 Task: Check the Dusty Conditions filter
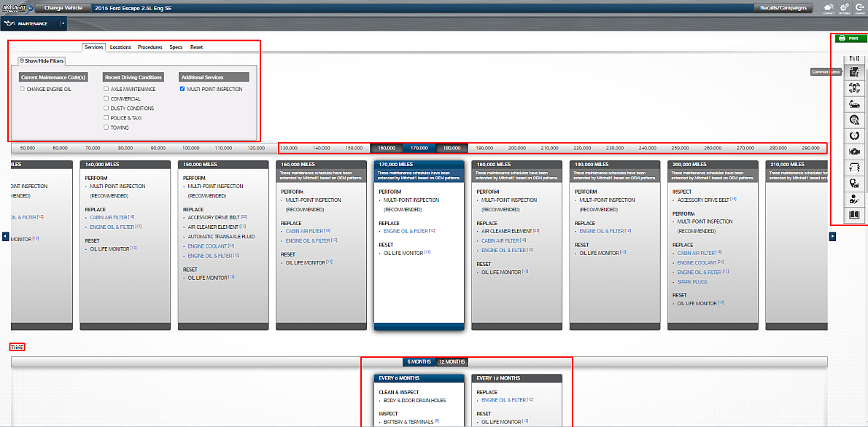(106, 108)
